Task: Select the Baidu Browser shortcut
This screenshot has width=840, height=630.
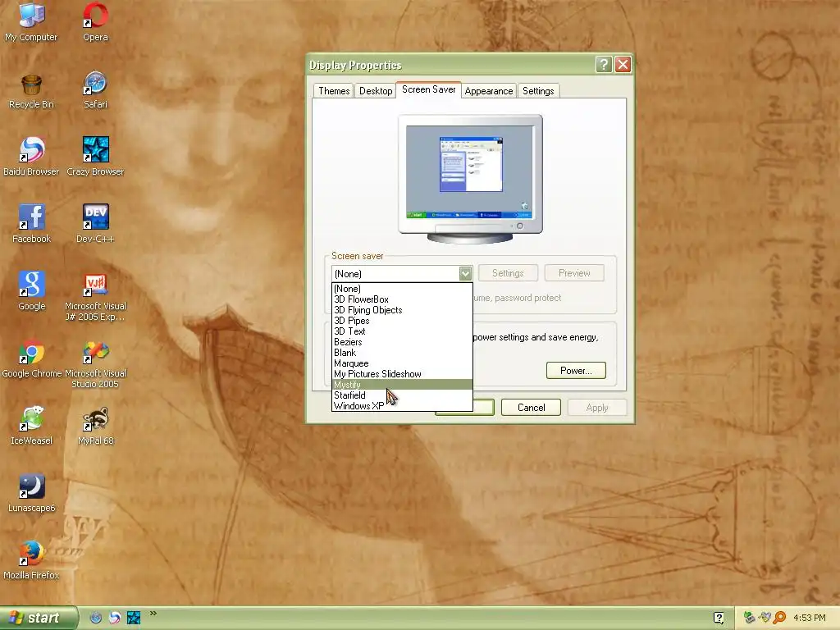Action: pyautogui.click(x=31, y=157)
